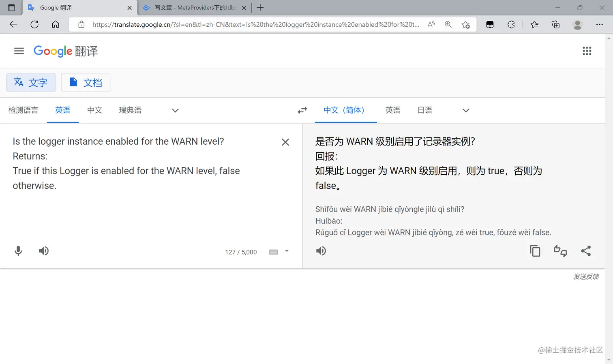Click the 发送反馈 feedback link
Image resolution: width=613 pixels, height=364 pixels.
(586, 276)
